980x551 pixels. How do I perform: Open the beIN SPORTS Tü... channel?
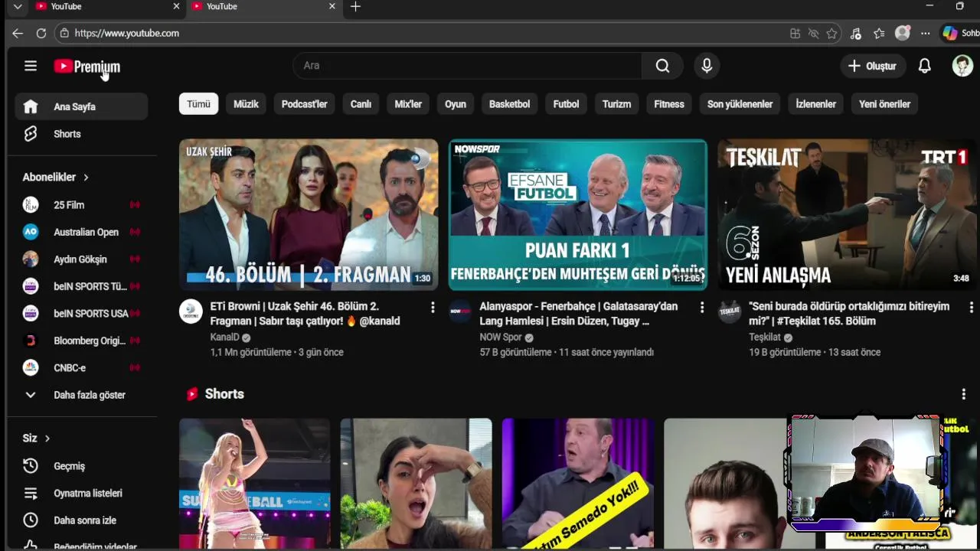[x=81, y=286]
